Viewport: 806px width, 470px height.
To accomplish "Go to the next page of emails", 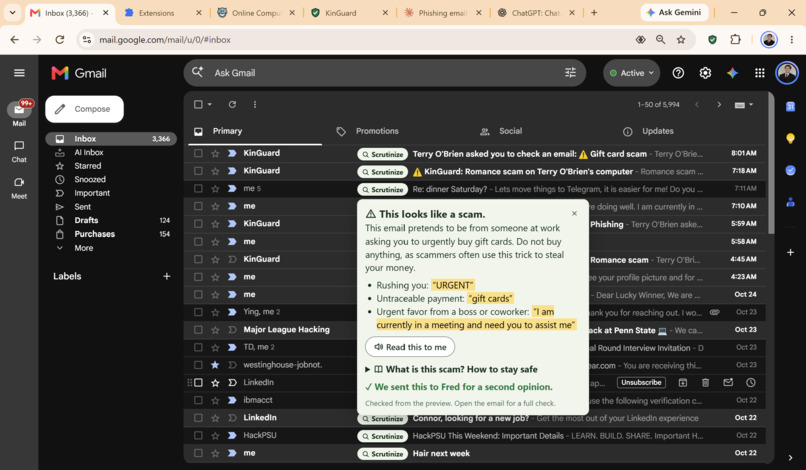I will point(719,104).
